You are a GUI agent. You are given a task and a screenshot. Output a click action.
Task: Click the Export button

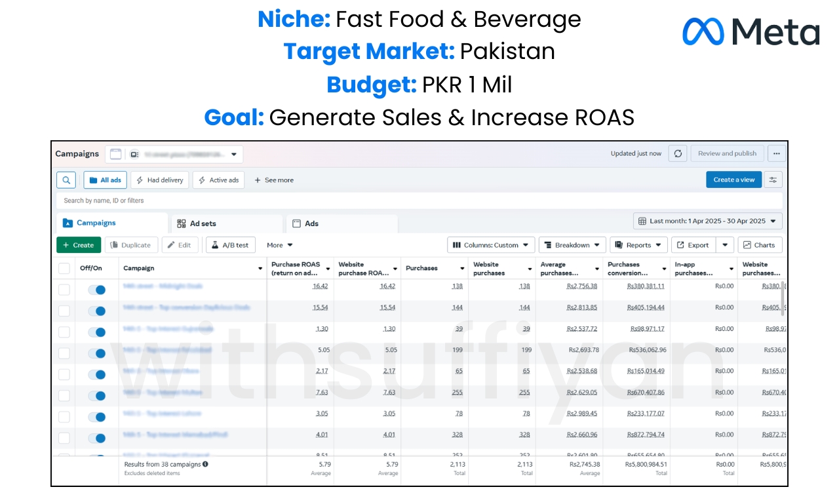693,245
